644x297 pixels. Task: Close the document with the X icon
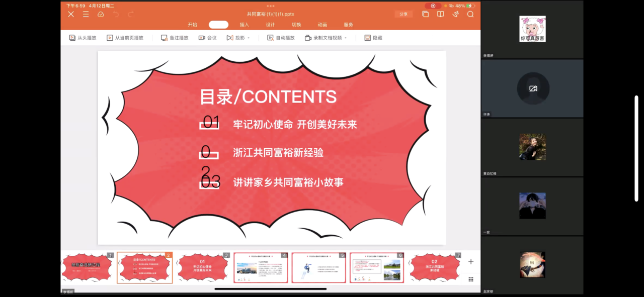71,14
